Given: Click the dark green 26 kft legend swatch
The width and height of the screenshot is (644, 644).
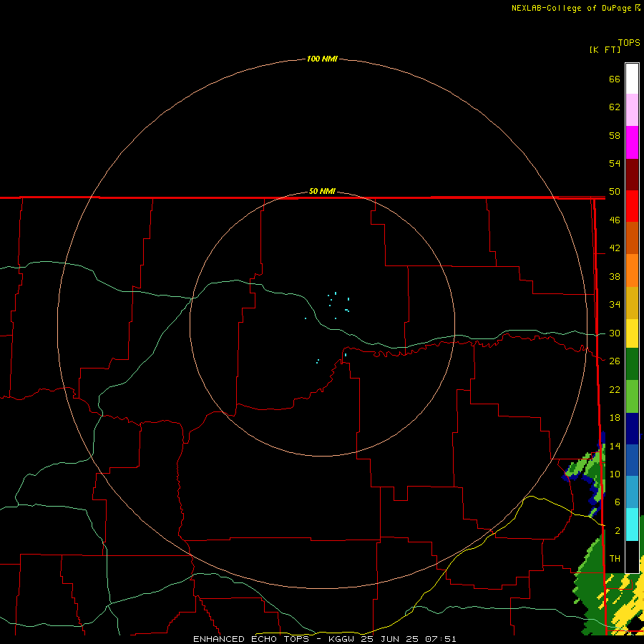Looking at the screenshot, I should [632, 364].
